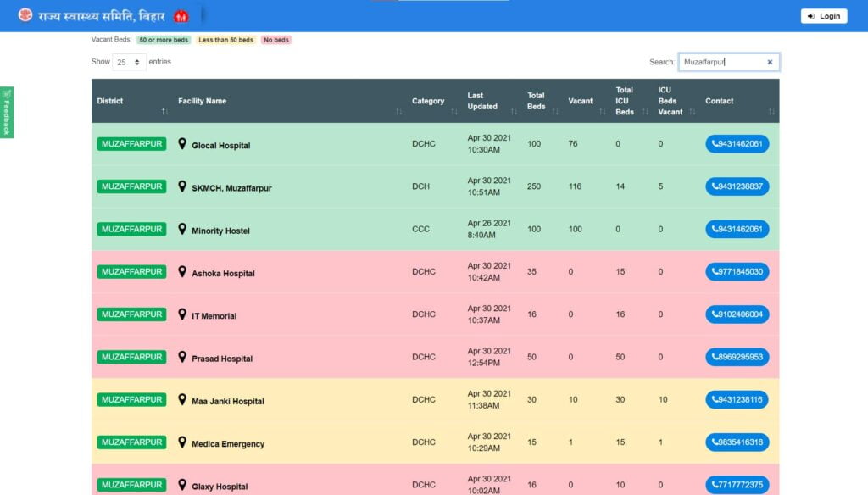
Task: Open the Show entries dropdown
Action: (x=128, y=61)
